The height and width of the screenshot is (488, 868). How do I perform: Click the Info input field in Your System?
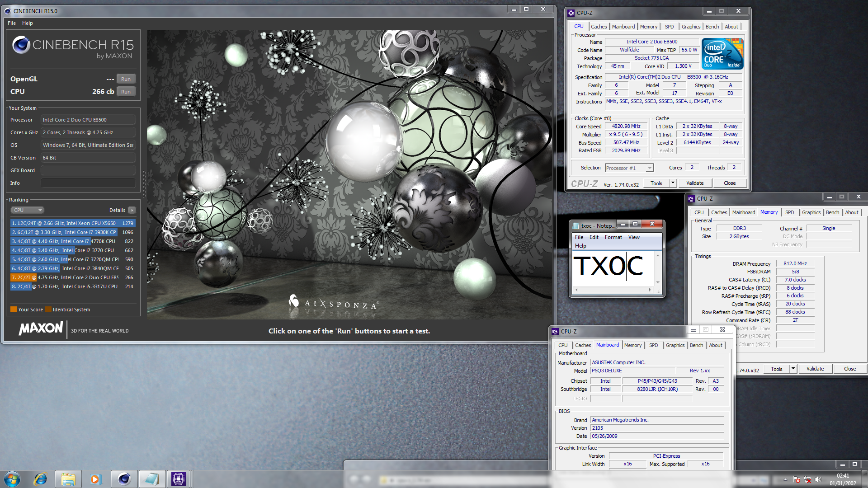(88, 183)
